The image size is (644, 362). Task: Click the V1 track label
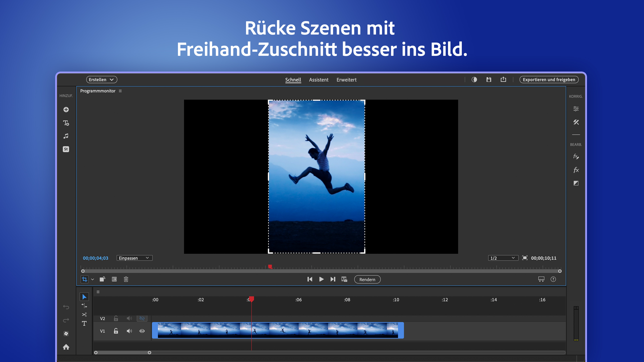point(102,331)
